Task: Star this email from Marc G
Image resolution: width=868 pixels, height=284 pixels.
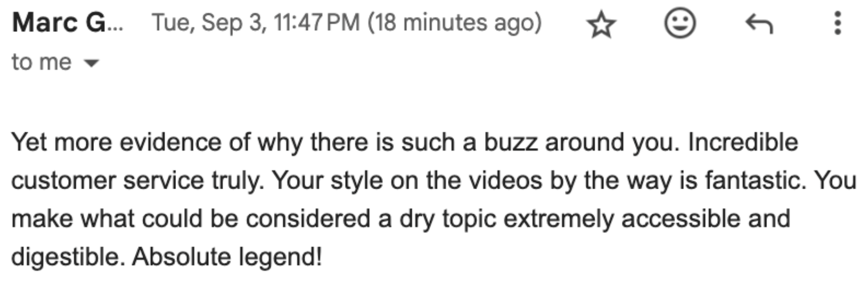Action: coord(601,24)
